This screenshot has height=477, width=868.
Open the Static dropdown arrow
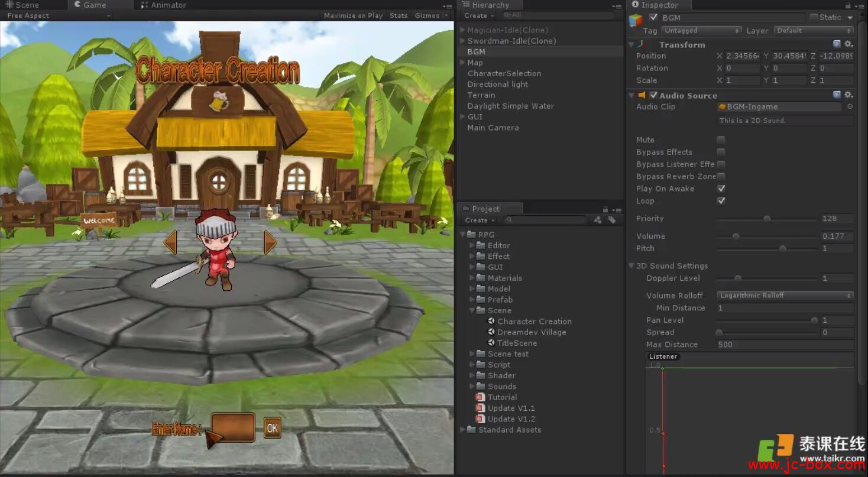(x=850, y=18)
